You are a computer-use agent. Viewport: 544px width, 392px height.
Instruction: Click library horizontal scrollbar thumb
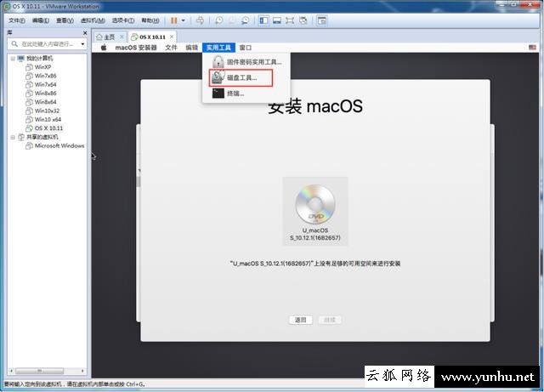[x=40, y=371]
